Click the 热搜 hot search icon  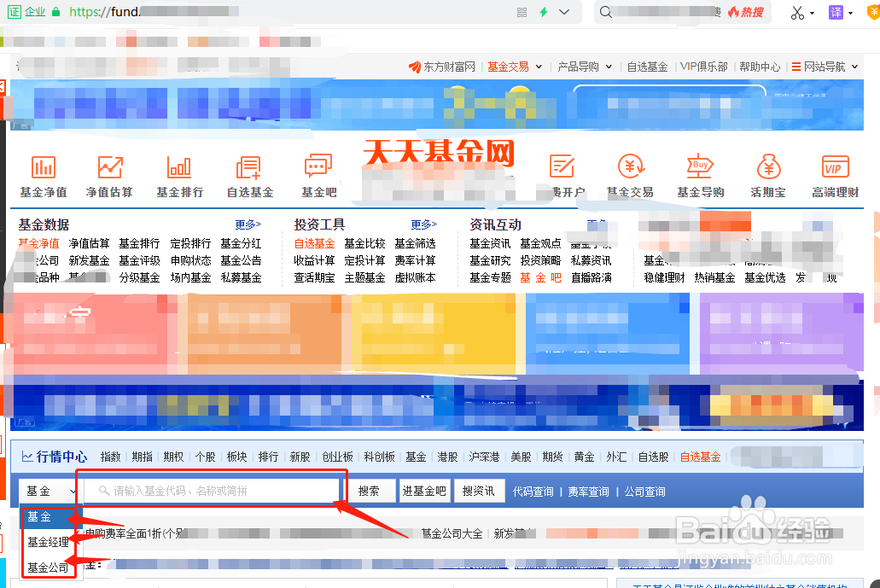tap(746, 12)
